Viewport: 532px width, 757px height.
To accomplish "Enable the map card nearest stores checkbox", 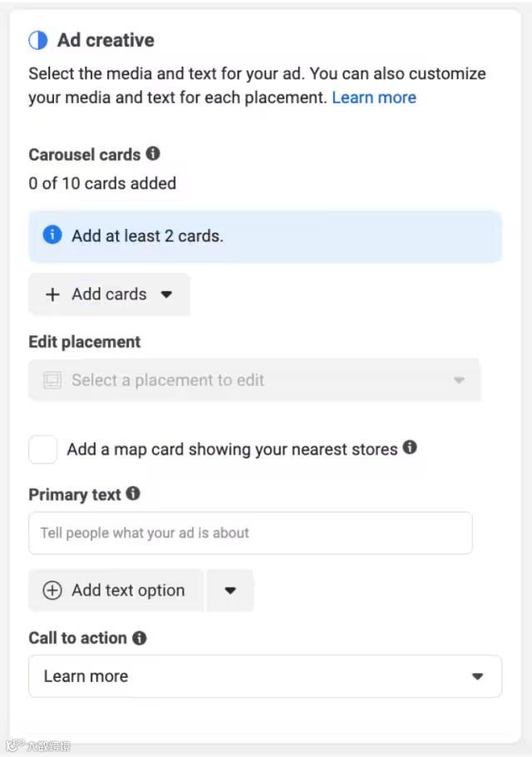I will click(43, 449).
